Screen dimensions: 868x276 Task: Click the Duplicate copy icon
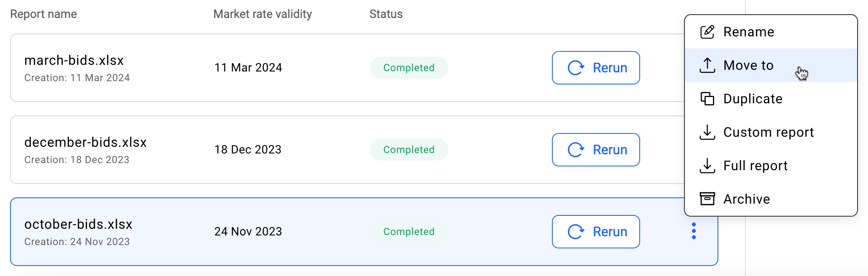coord(707,99)
